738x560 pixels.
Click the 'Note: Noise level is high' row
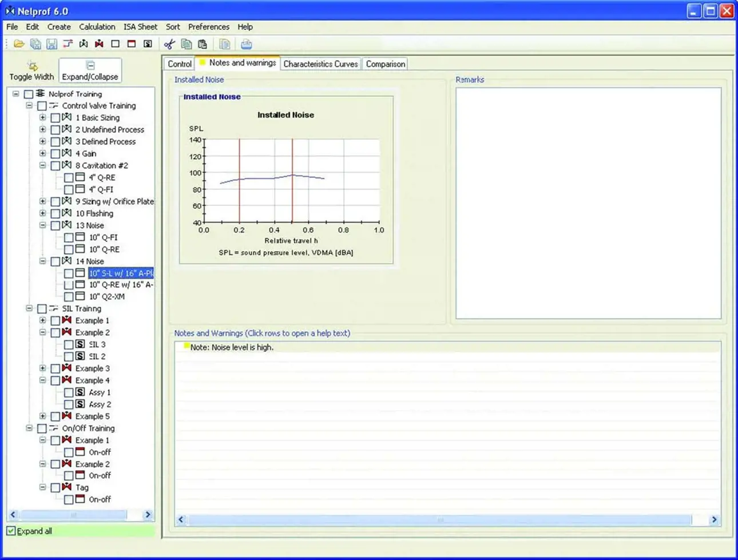pyautogui.click(x=232, y=347)
